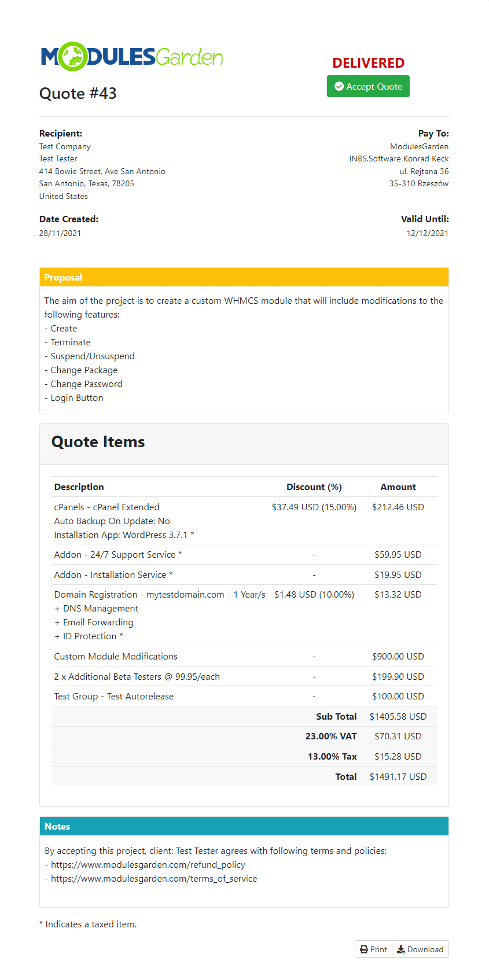Click the 28/11/2021 created date

[x=60, y=233]
